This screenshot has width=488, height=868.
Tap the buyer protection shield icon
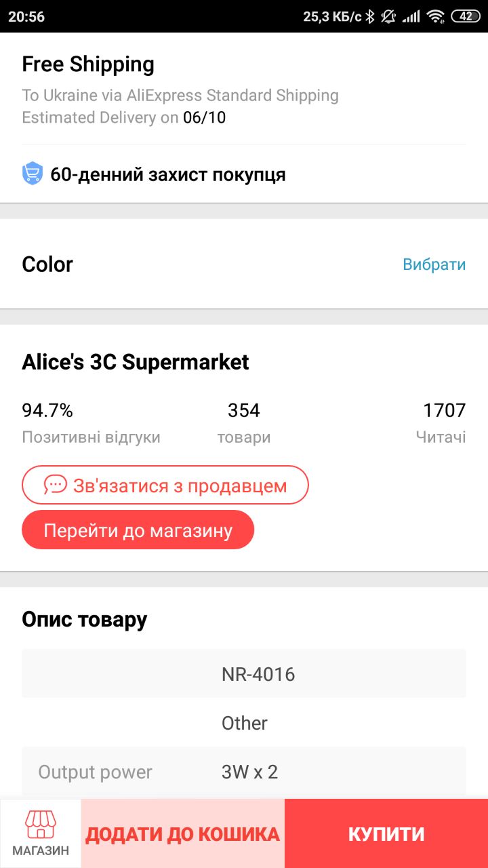pyautogui.click(x=33, y=174)
